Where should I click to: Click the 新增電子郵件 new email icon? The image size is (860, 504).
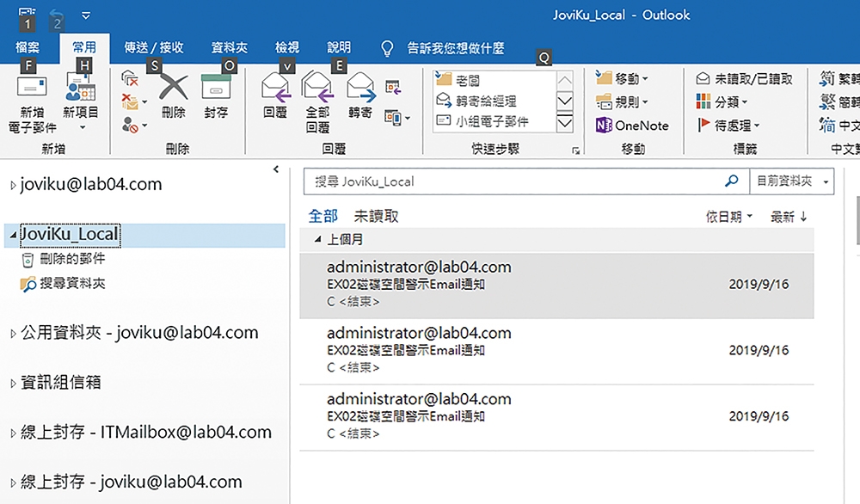[x=32, y=89]
